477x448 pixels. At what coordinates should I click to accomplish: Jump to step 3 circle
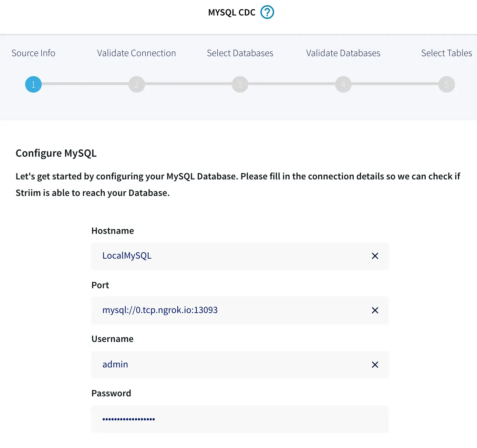pos(240,84)
